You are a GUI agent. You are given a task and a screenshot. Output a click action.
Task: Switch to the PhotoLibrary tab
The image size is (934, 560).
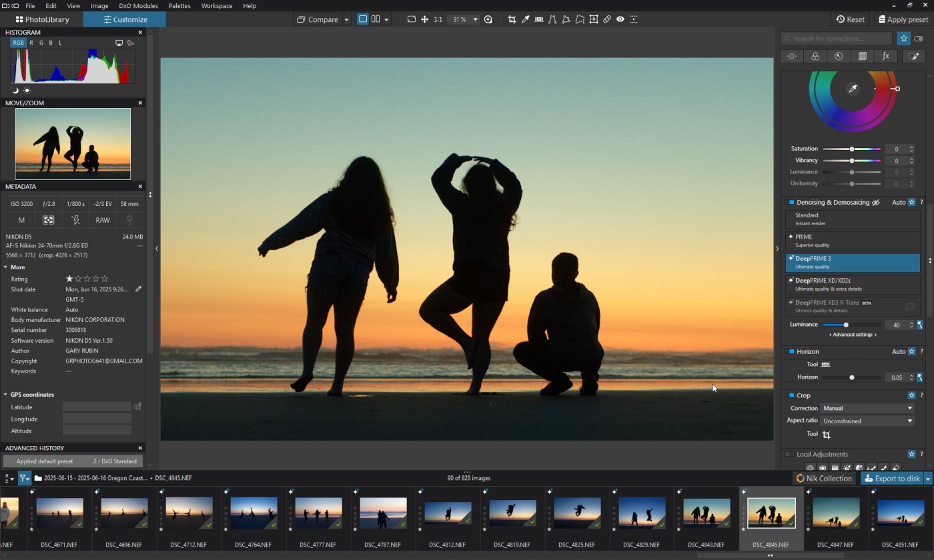coord(41,19)
